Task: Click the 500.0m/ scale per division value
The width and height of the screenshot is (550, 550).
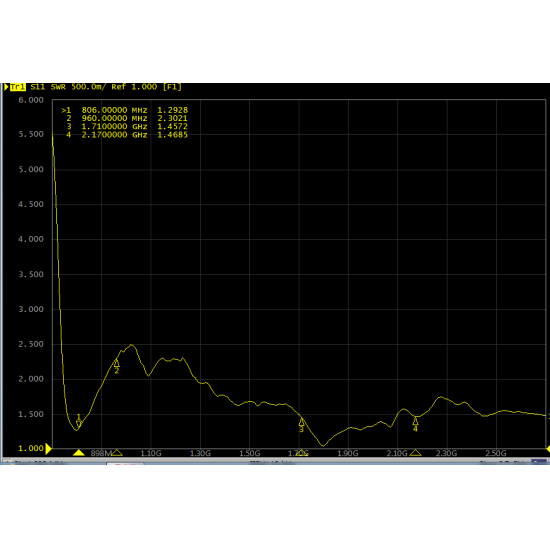Action: point(88,87)
